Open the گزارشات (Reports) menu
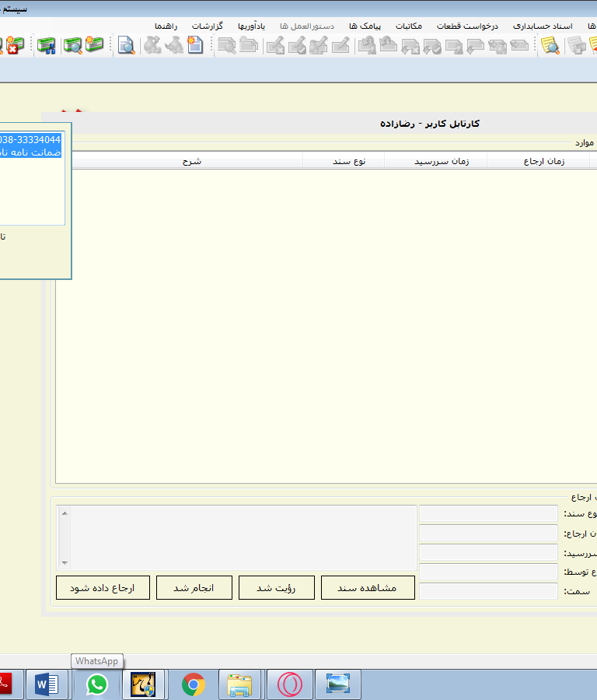The height and width of the screenshot is (700, 597). point(208,26)
